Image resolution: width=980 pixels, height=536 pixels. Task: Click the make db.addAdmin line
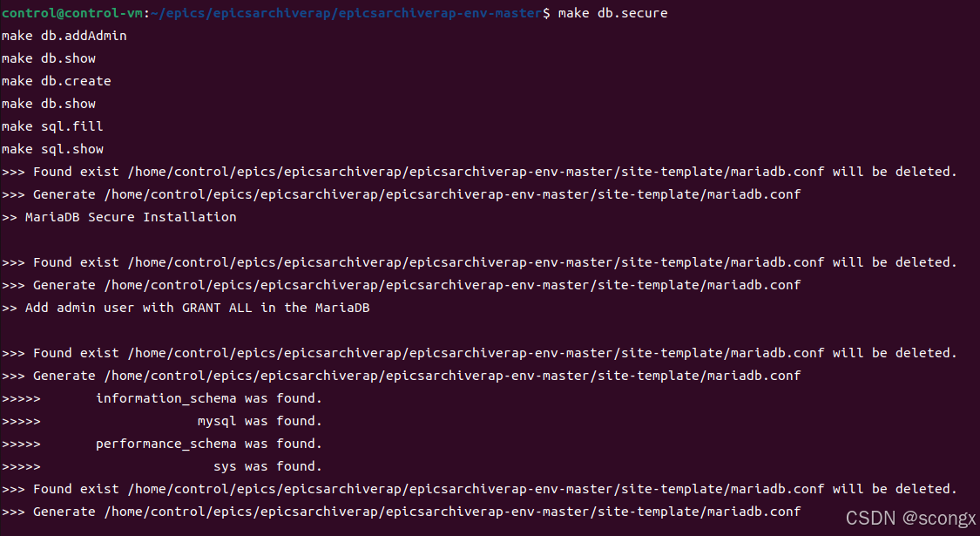click(64, 35)
